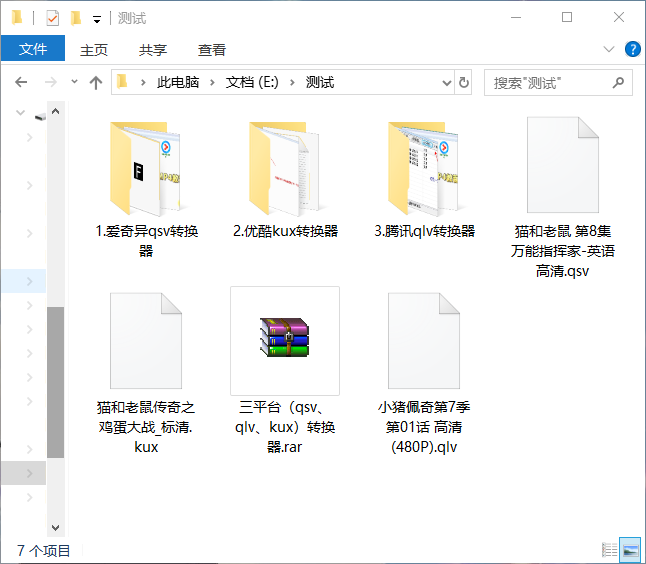The height and width of the screenshot is (564, 646).
Task: Select the 1.爱奇异qsv转换器 folder thumbnail
Action: click(x=145, y=169)
